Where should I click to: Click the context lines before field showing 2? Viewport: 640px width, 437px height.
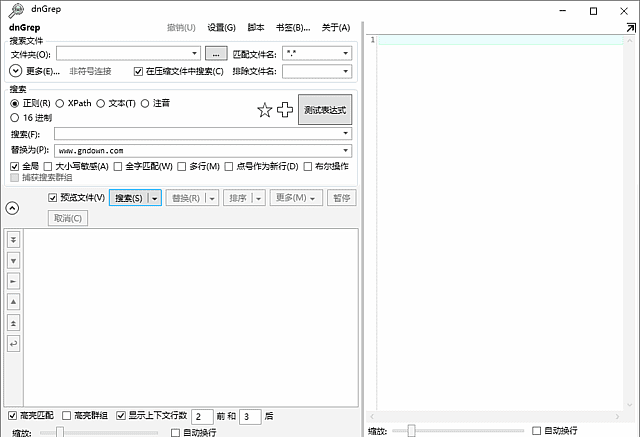[202, 417]
